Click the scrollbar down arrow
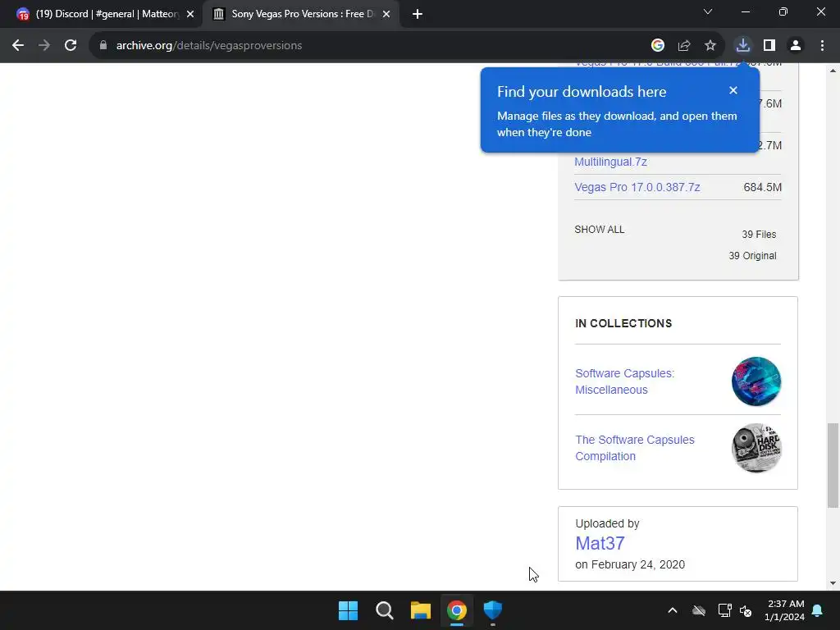This screenshot has width=840, height=630. coord(833,583)
